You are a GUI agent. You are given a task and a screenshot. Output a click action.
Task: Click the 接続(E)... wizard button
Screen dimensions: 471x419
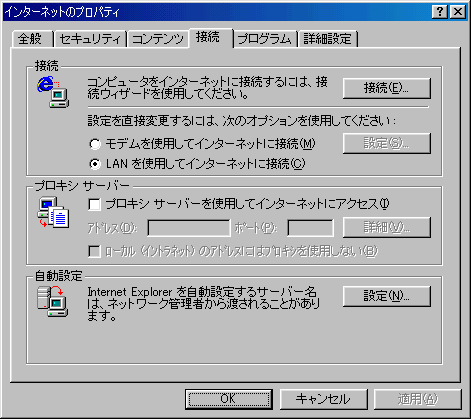point(387,88)
